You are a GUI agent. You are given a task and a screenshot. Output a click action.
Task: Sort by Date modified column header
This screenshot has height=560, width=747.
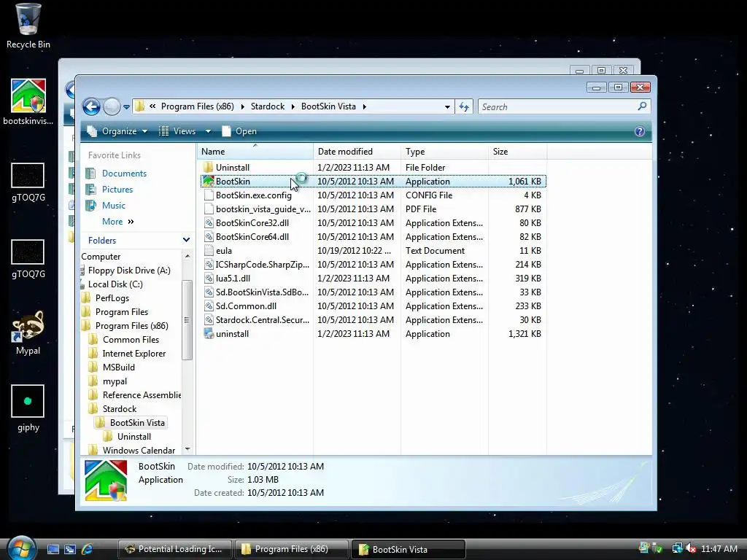(x=357, y=152)
